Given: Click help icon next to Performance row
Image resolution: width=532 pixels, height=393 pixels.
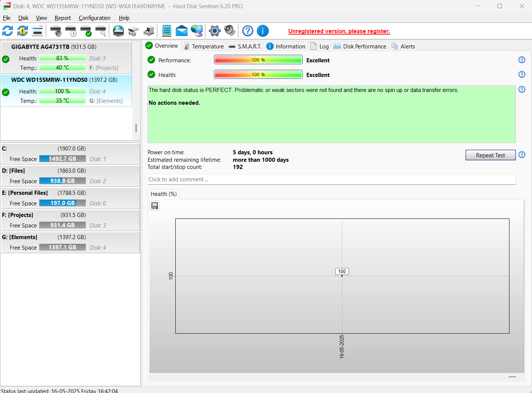Looking at the screenshot, I should pyautogui.click(x=522, y=60).
